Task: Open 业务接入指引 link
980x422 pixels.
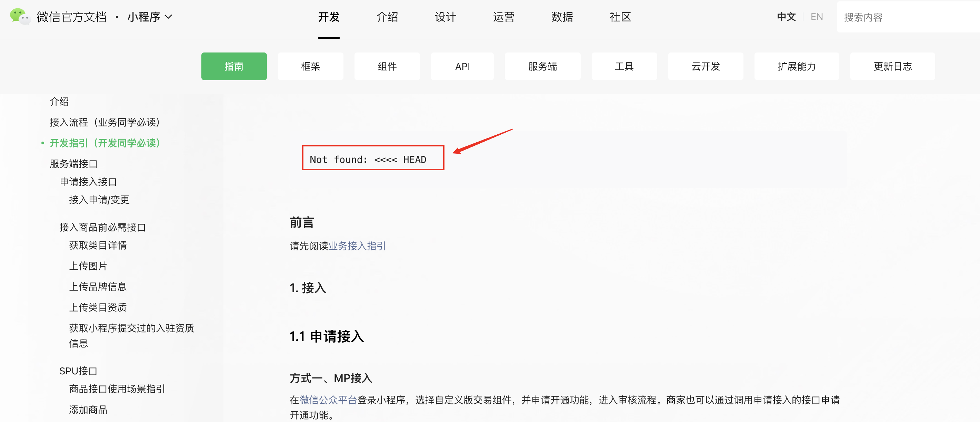Action: [357, 246]
